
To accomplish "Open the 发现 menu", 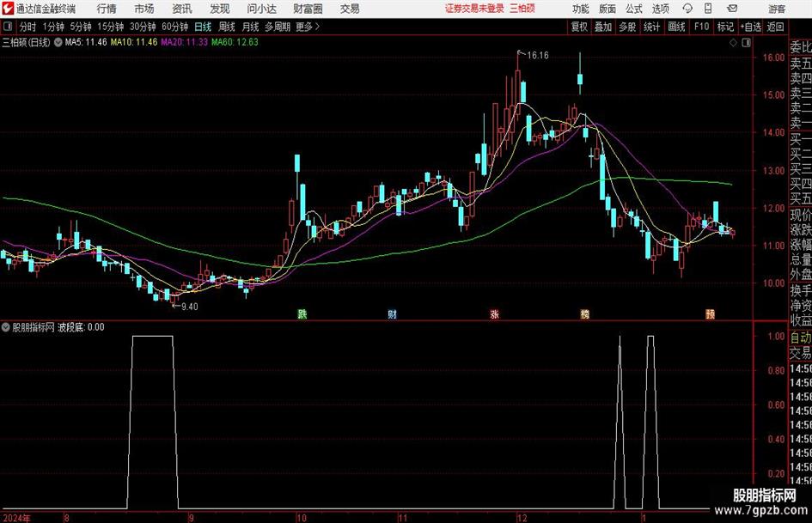I will tap(220, 9).
